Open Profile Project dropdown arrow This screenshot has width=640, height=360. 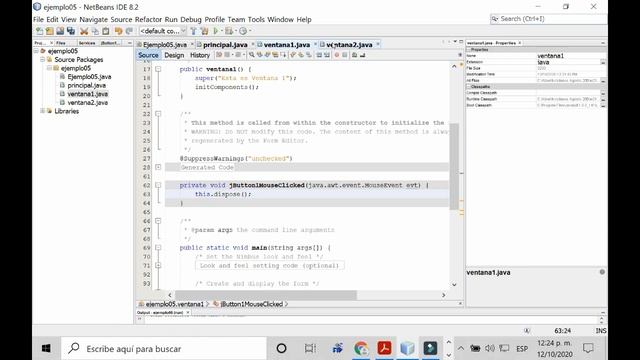(x=249, y=31)
